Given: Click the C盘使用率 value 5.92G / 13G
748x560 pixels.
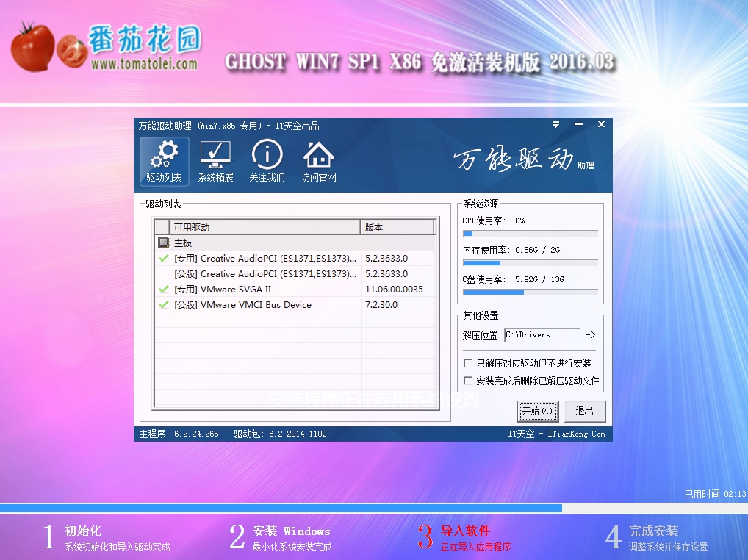Looking at the screenshot, I should (x=539, y=279).
